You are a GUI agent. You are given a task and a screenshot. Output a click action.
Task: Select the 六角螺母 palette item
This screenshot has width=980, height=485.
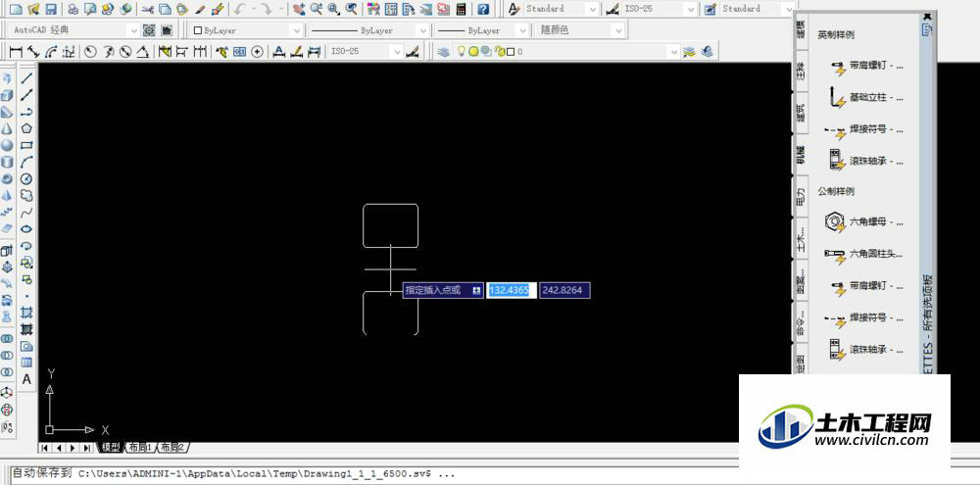point(864,221)
